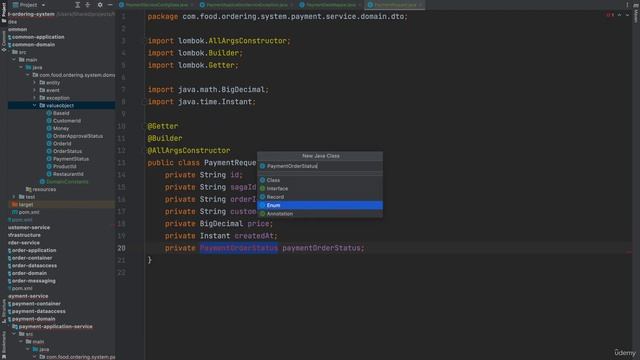Viewport: 640px width, 360px height.
Task: Select the order-dataaccess module
Action: click(34, 266)
